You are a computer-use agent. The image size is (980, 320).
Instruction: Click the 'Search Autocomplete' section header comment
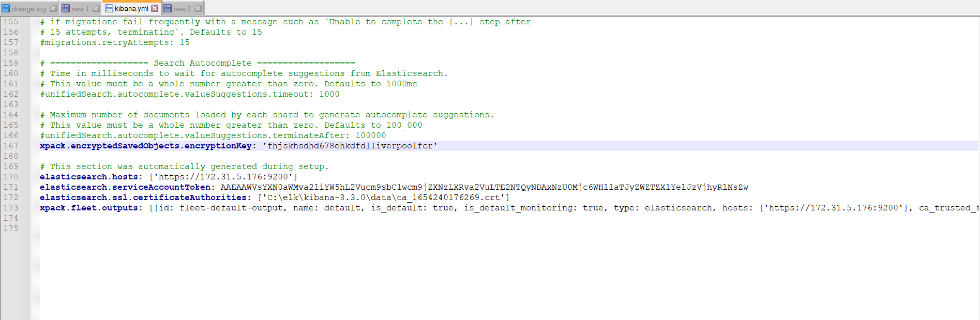point(198,63)
